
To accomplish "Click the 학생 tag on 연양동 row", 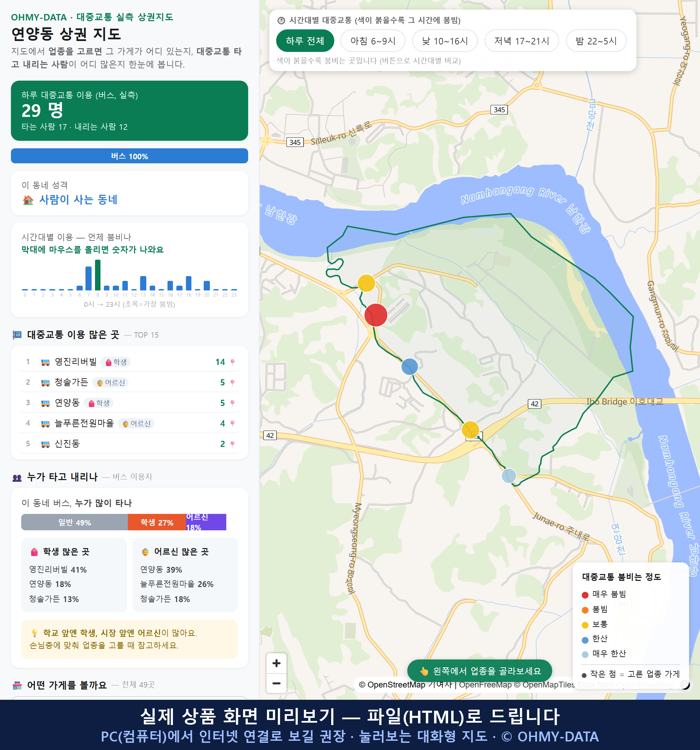I will click(x=98, y=403).
